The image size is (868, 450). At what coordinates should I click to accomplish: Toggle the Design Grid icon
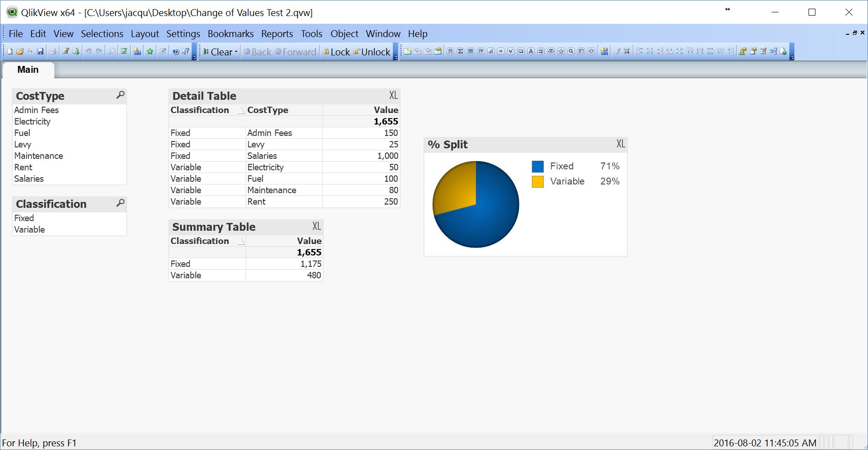coord(627,52)
